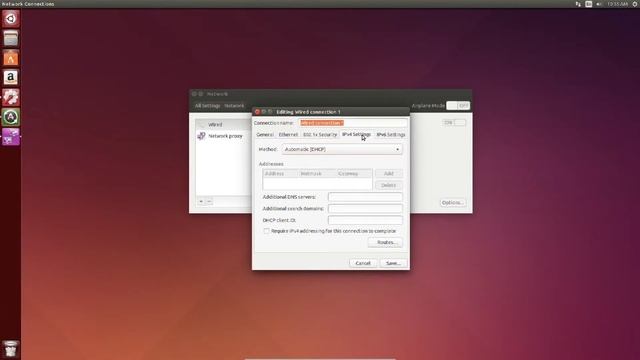Screen dimensions: 640x360
Task: Cancel editing the wired connection
Action: (x=363, y=263)
